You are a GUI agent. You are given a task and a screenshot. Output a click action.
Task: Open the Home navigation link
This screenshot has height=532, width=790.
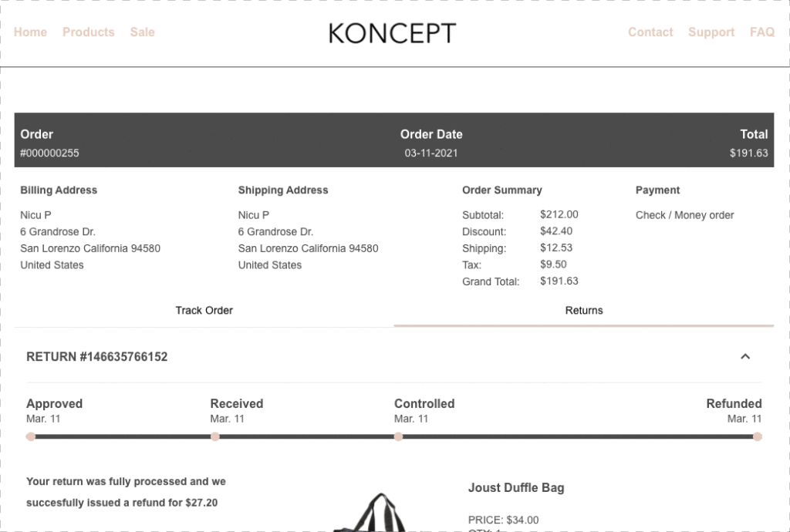click(30, 32)
